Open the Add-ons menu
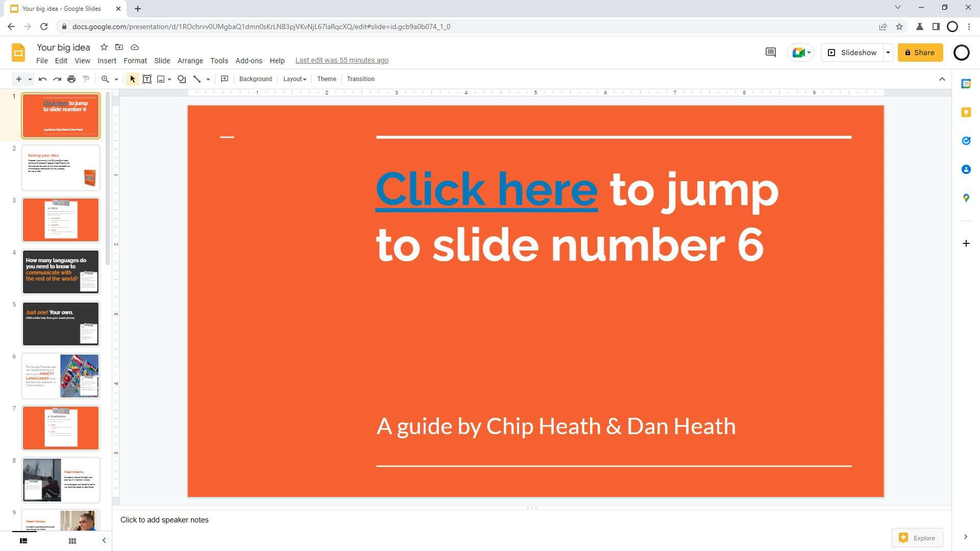This screenshot has width=980, height=551. pos(248,60)
